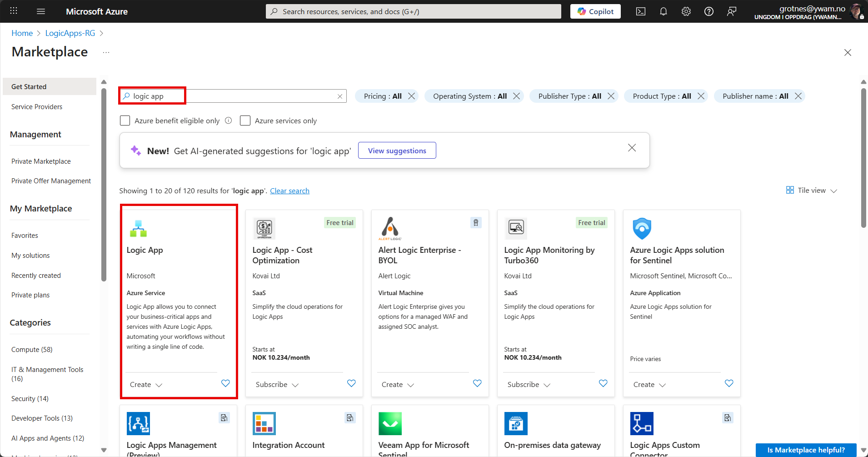Image resolution: width=868 pixels, height=457 pixels.
Task: Open the Pricing filter options
Action: click(x=383, y=96)
